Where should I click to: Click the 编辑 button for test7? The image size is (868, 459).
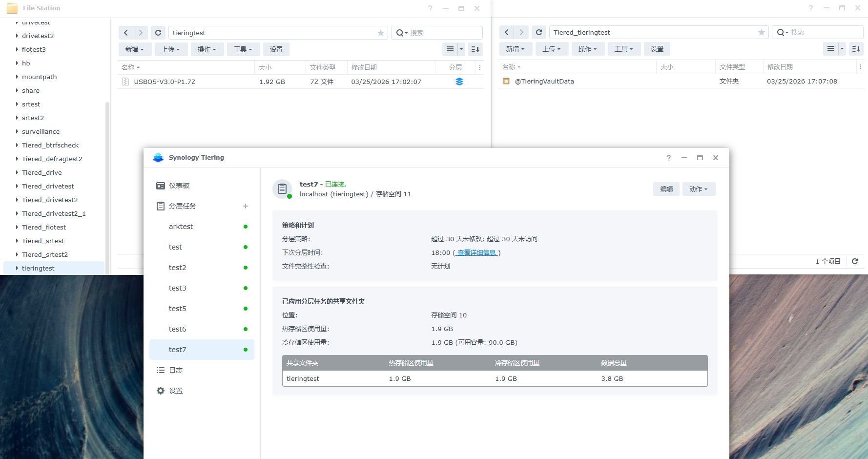[x=666, y=189]
